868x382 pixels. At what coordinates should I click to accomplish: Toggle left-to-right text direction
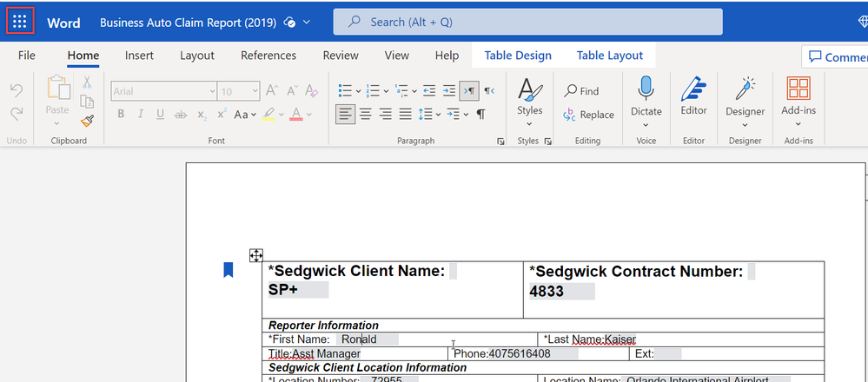coord(469,90)
